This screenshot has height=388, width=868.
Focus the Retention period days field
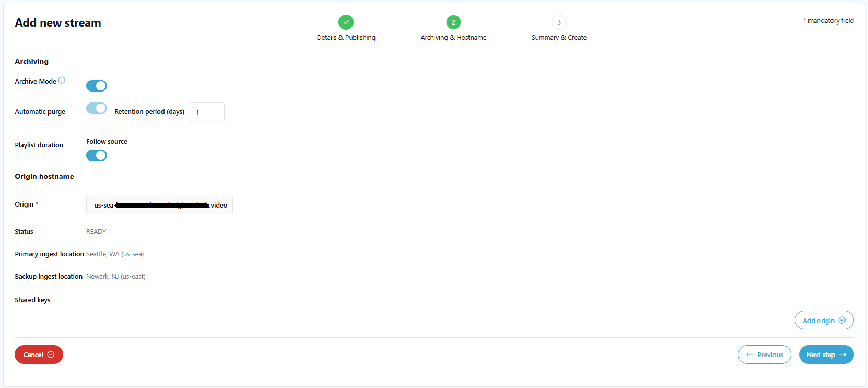pyautogui.click(x=207, y=112)
